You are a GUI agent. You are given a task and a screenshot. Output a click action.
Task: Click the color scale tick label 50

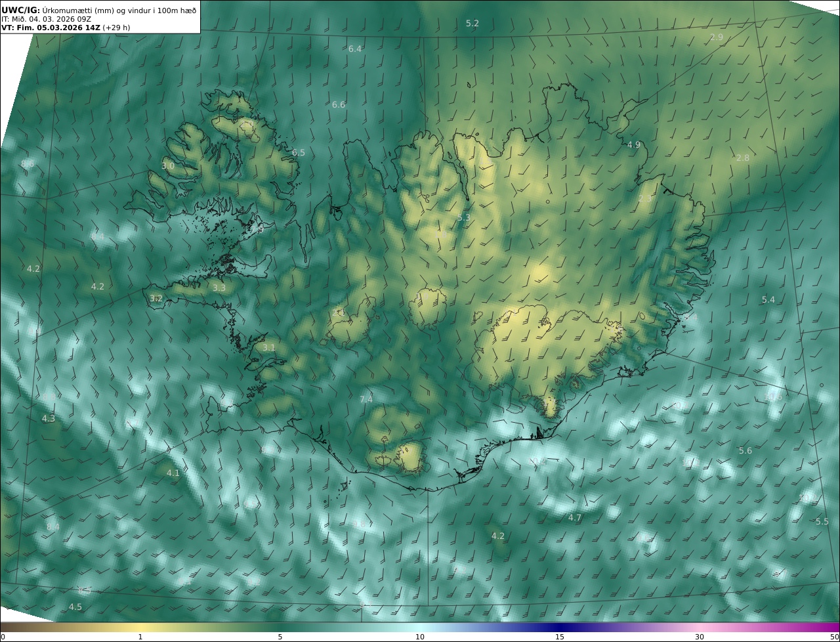pyautogui.click(x=834, y=637)
